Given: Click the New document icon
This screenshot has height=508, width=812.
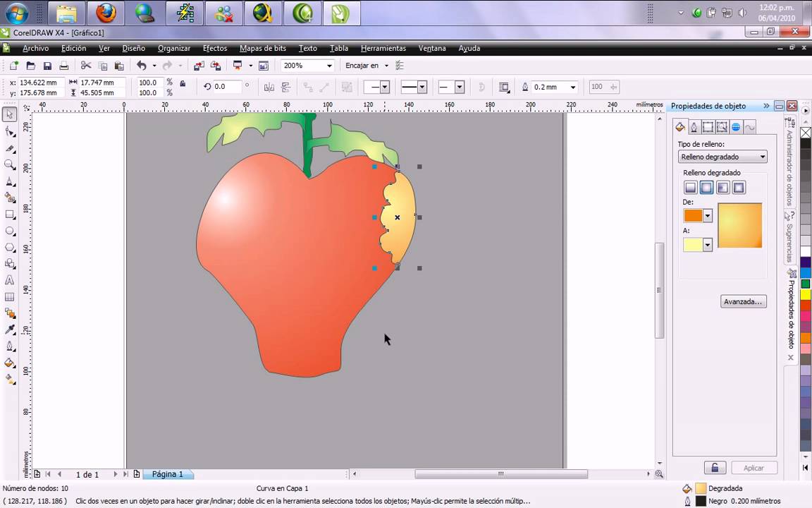Looking at the screenshot, I should click(x=14, y=66).
